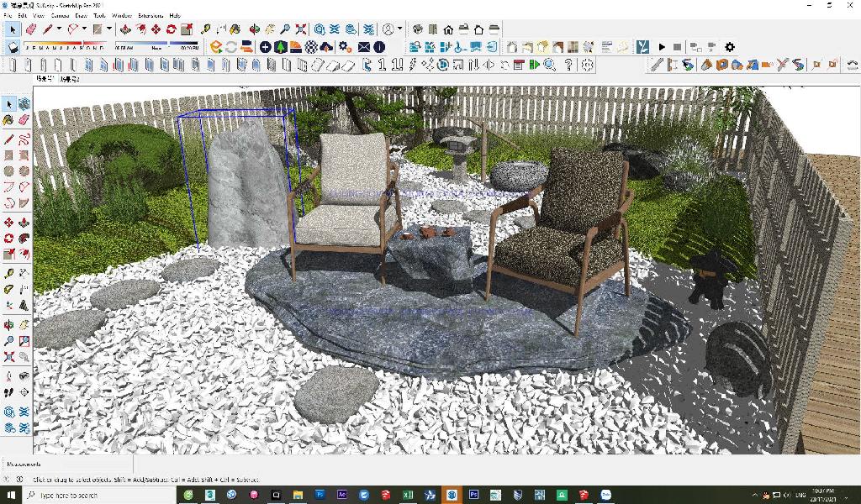Activate the Zoom Extents tool
This screenshot has width=861, height=504.
pos(301,29)
